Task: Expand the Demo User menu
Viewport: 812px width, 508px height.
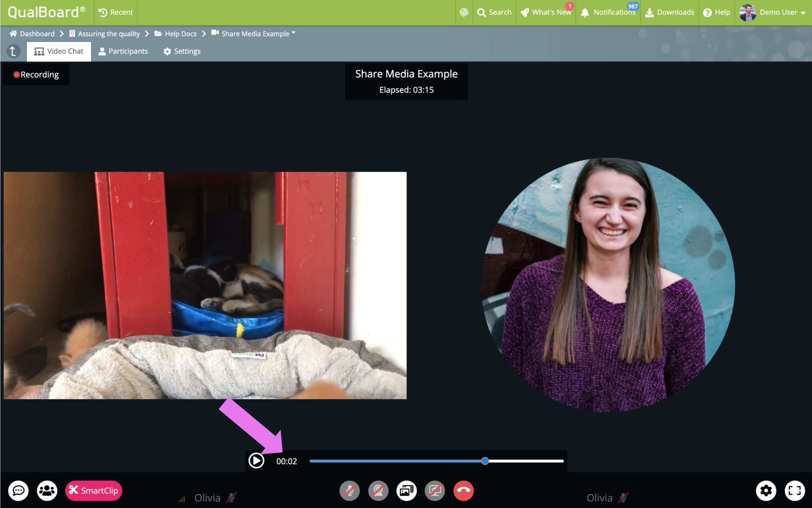Action: [x=773, y=12]
